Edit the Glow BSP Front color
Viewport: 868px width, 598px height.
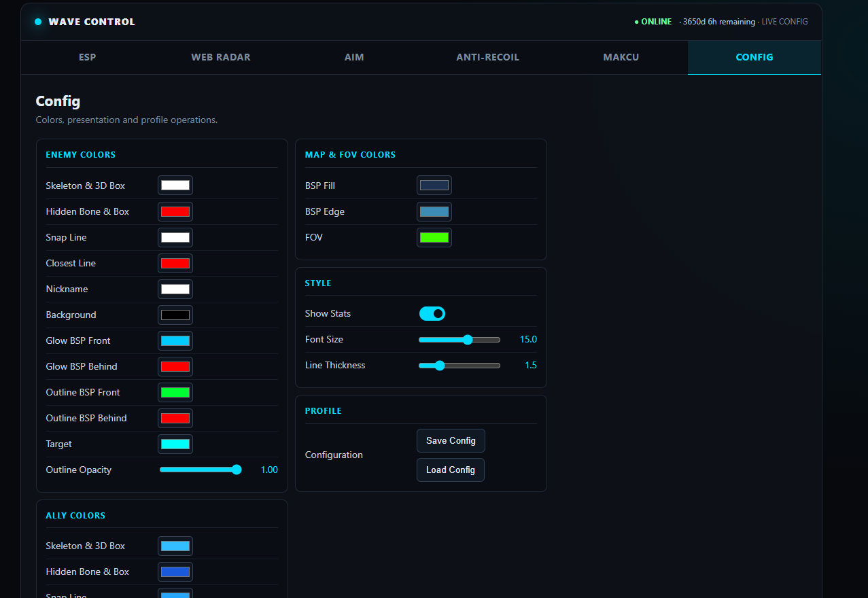click(x=175, y=340)
